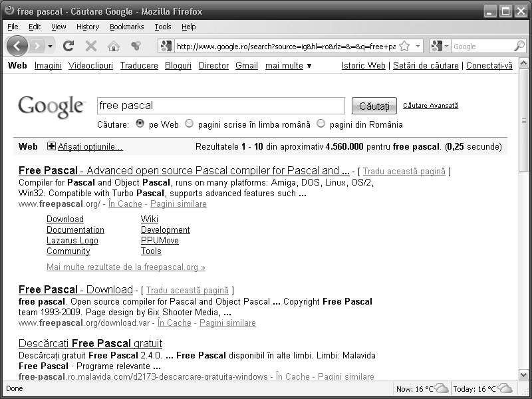Viewport: 532px width, 399px height.
Task: Open 'Mai multe rezultate de la freepascal.org'
Action: 126,267
